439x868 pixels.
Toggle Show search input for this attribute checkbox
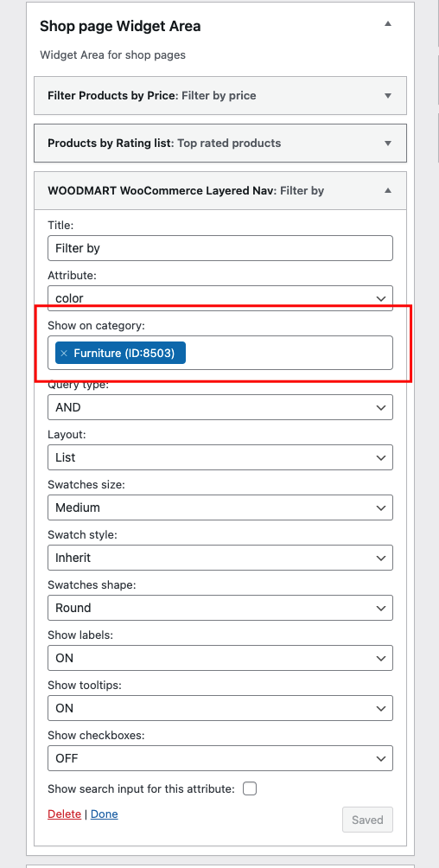(250, 788)
